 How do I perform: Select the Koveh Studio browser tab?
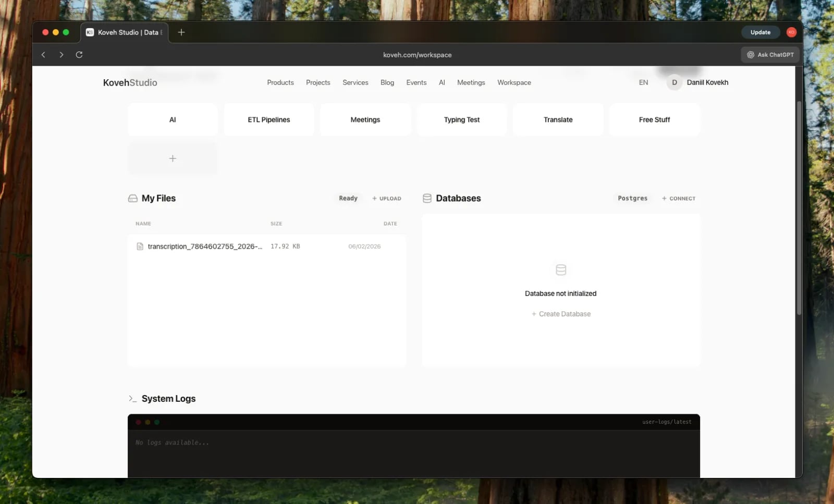125,32
